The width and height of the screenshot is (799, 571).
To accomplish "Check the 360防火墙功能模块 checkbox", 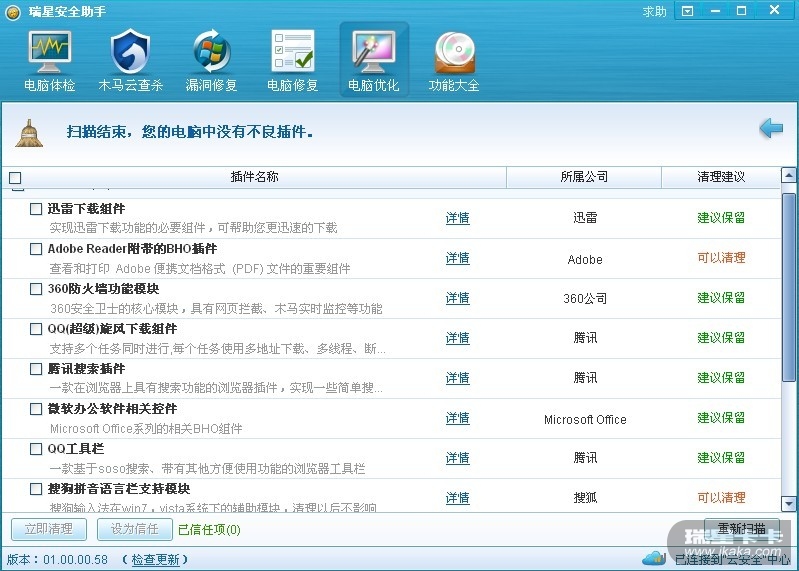I will point(36,289).
